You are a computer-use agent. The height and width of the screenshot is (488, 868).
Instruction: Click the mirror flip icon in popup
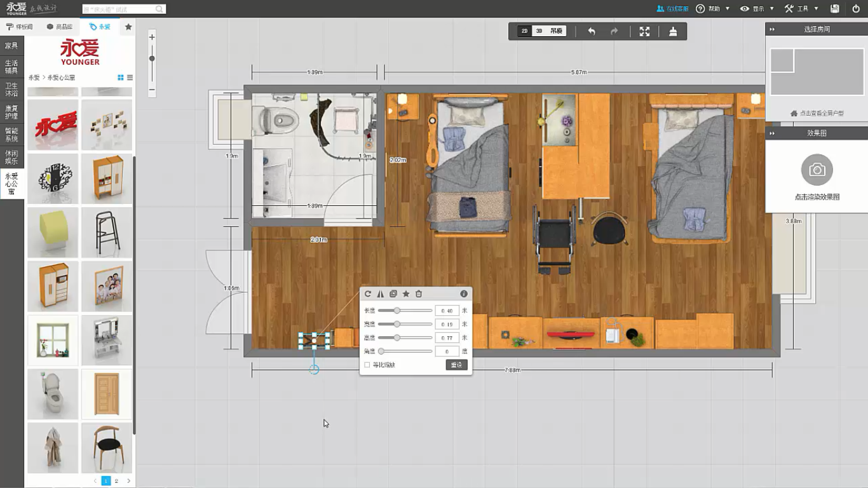[381, 294]
